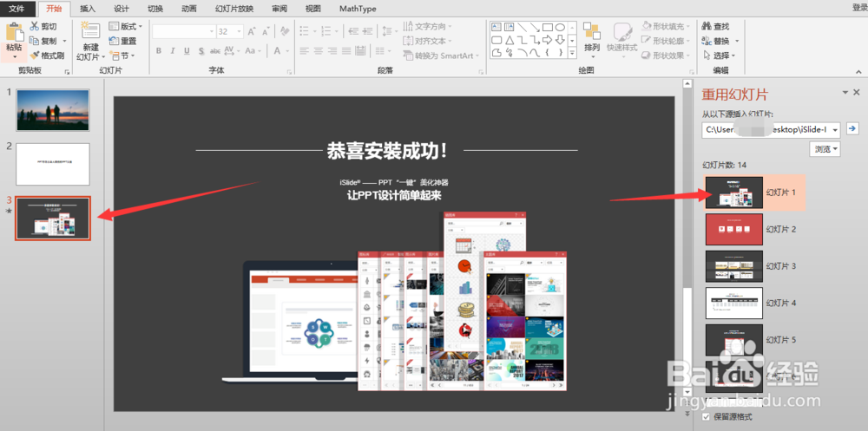Clear all text formatting icon
This screenshot has height=431, width=868.
[x=285, y=31]
